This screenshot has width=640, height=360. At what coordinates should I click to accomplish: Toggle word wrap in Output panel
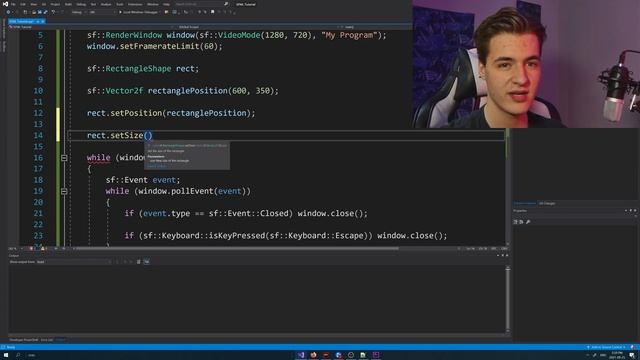pyautogui.click(x=147, y=262)
